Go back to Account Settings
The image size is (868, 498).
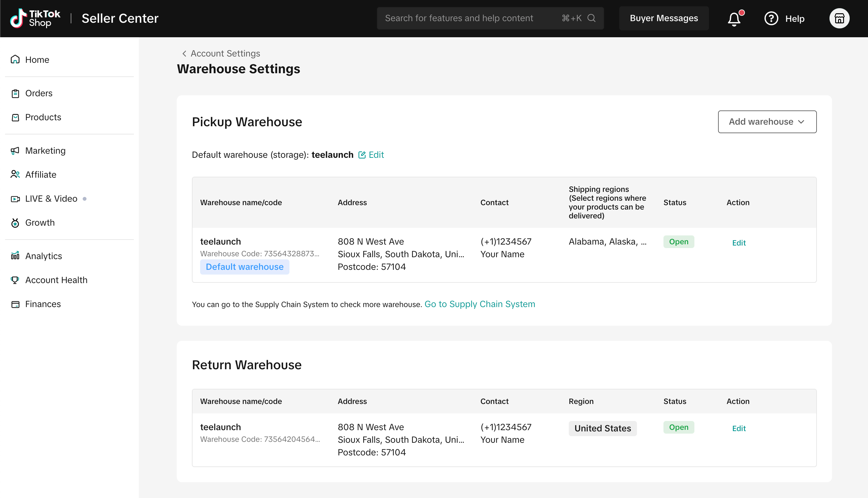[x=225, y=54]
